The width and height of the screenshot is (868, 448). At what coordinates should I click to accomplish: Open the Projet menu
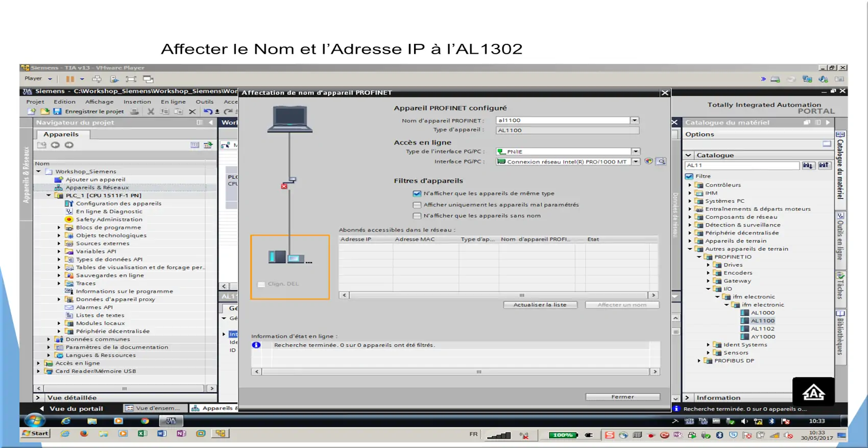(35, 102)
